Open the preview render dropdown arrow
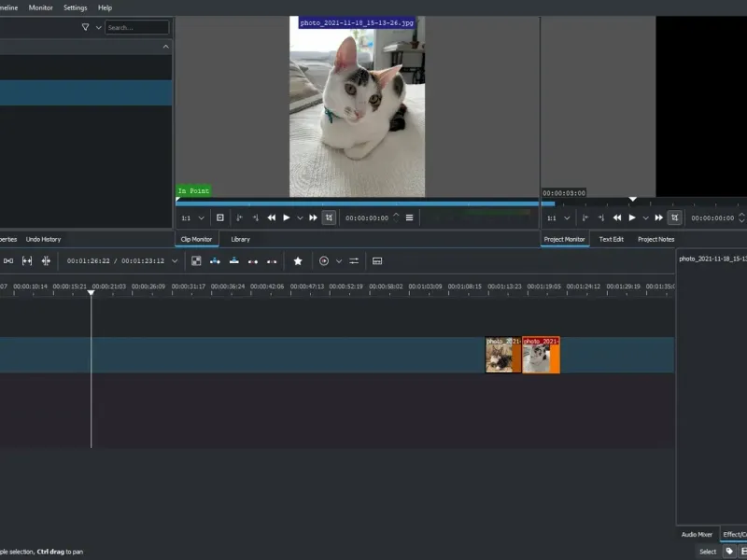Image resolution: width=747 pixels, height=560 pixels. pos(339,261)
